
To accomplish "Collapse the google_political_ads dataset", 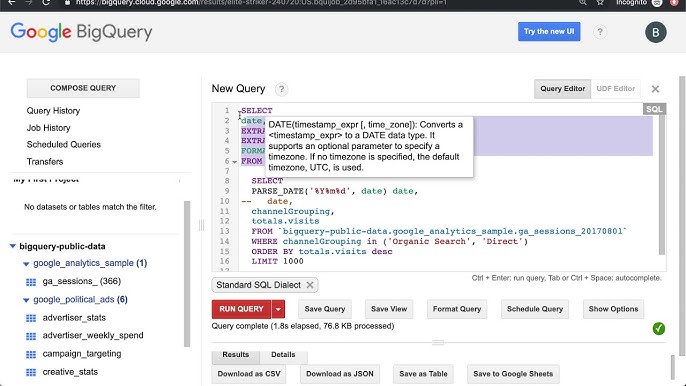I will coord(26,300).
